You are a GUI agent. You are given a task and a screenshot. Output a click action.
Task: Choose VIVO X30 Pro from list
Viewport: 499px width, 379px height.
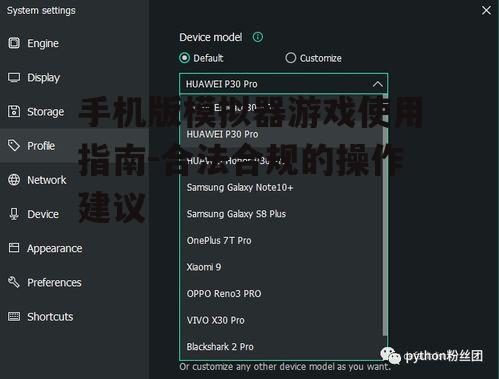281,320
